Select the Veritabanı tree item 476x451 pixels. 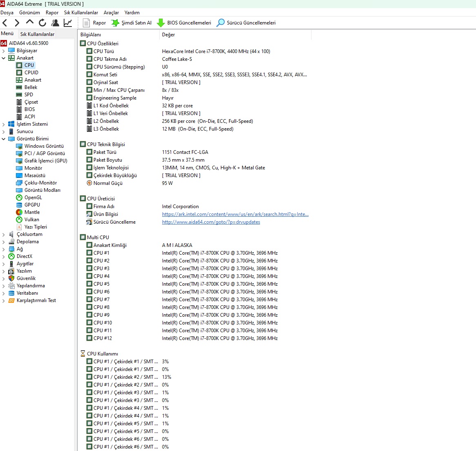tap(27, 293)
